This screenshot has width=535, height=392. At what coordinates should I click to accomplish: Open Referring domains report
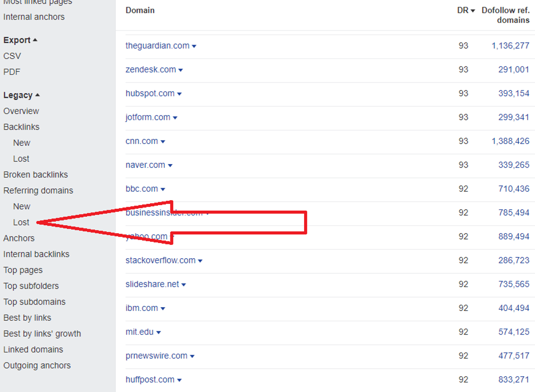click(x=38, y=191)
